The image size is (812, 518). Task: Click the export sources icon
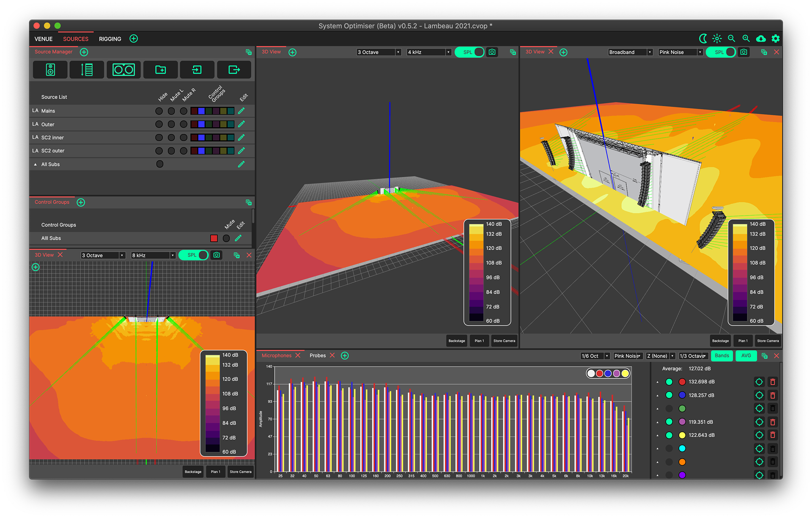tap(234, 70)
